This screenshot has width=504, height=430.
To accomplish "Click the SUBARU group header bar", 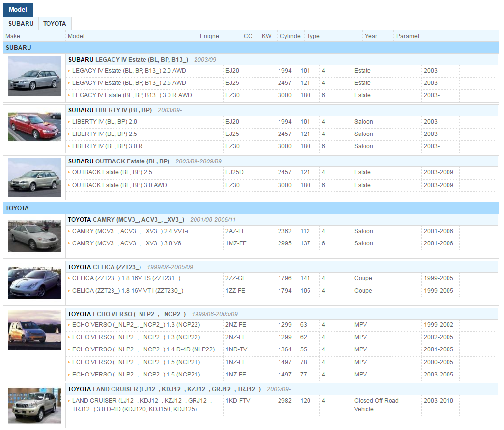I will 251,48.
